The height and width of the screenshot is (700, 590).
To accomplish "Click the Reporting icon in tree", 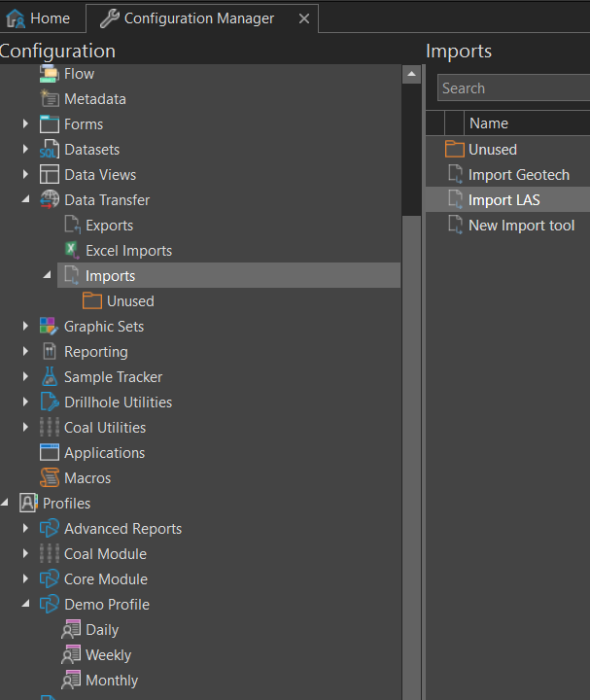I will (x=49, y=352).
